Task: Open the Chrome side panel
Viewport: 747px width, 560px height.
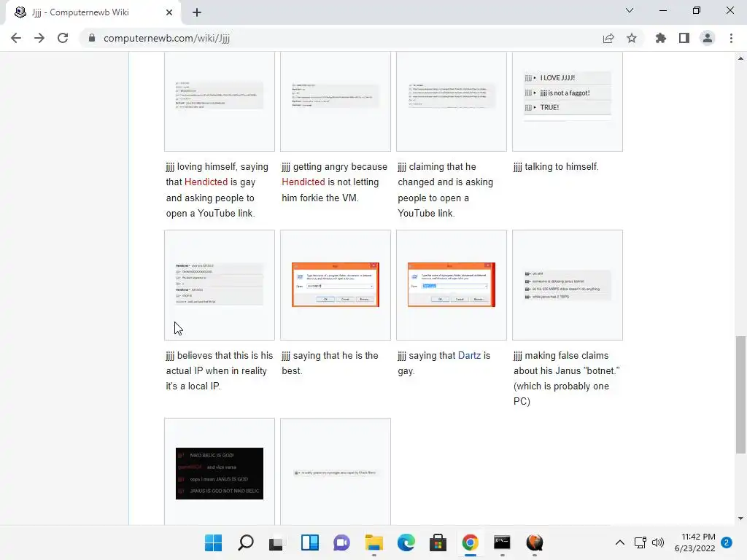Action: 684,38
